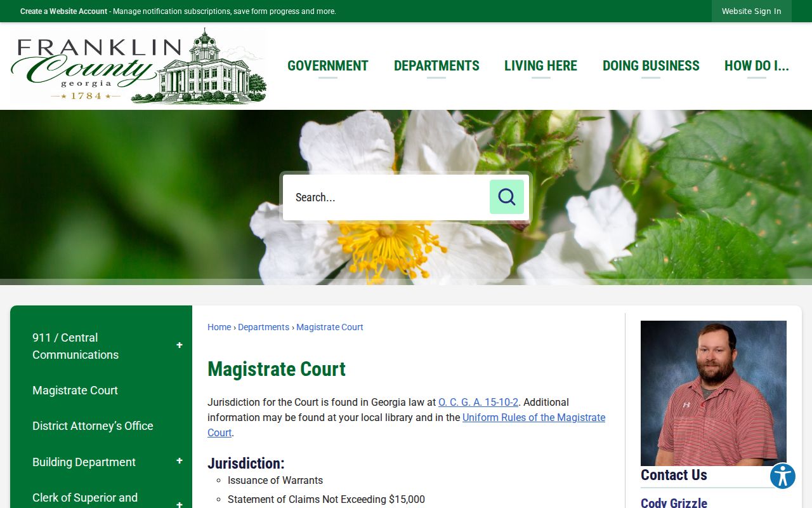Click the search magnifier icon button
The image size is (812, 508).
506,197
